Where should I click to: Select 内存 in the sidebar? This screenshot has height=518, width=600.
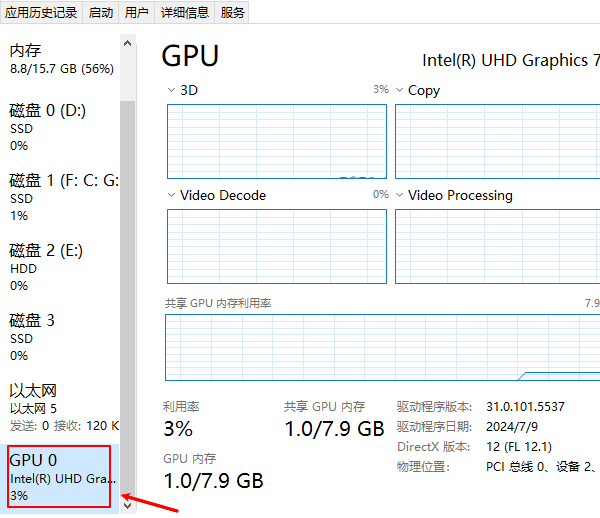60,59
